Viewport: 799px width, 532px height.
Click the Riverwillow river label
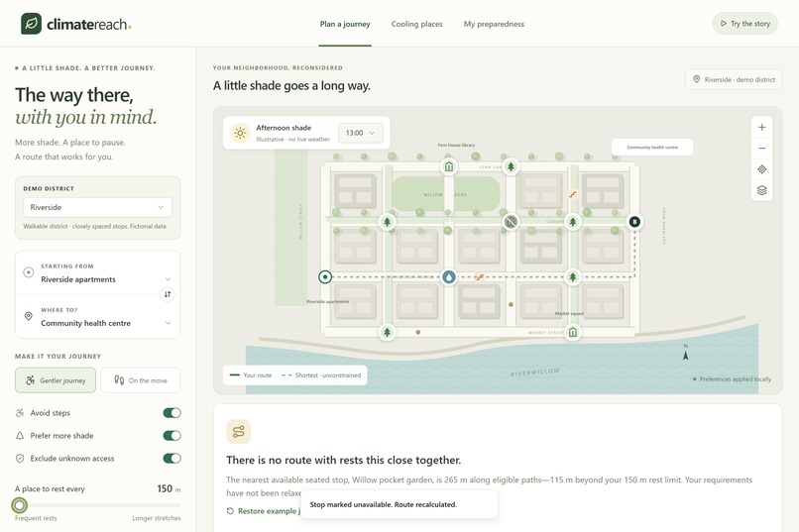point(535,372)
